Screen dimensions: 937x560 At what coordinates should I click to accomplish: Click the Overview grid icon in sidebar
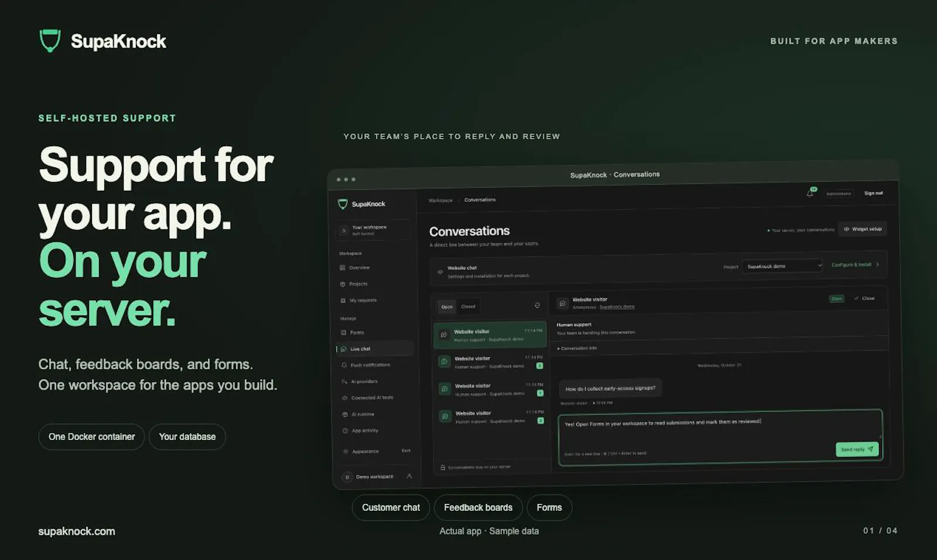pos(343,267)
